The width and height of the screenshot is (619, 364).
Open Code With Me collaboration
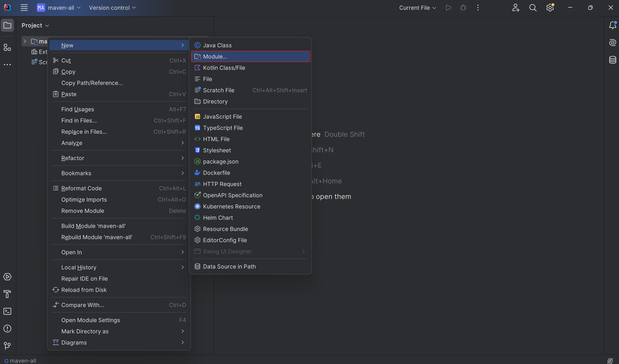point(516,8)
